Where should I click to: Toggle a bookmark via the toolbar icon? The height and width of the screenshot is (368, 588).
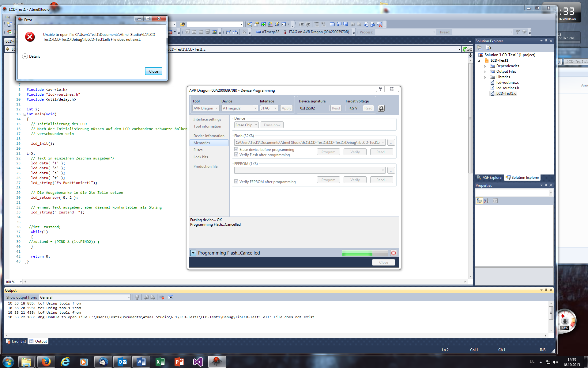click(332, 24)
